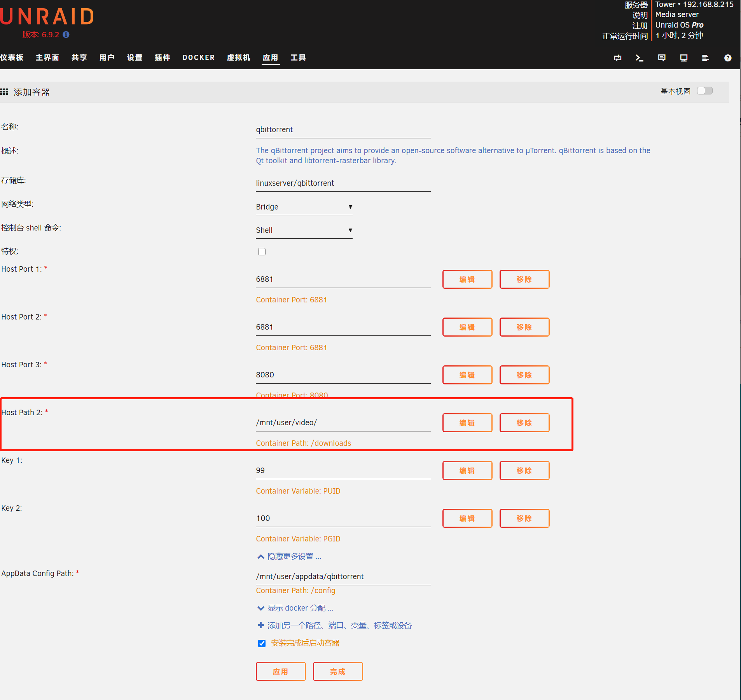Viewport: 741px width, 700px height.
Task: Click the 完成 done button
Action: [x=338, y=671]
